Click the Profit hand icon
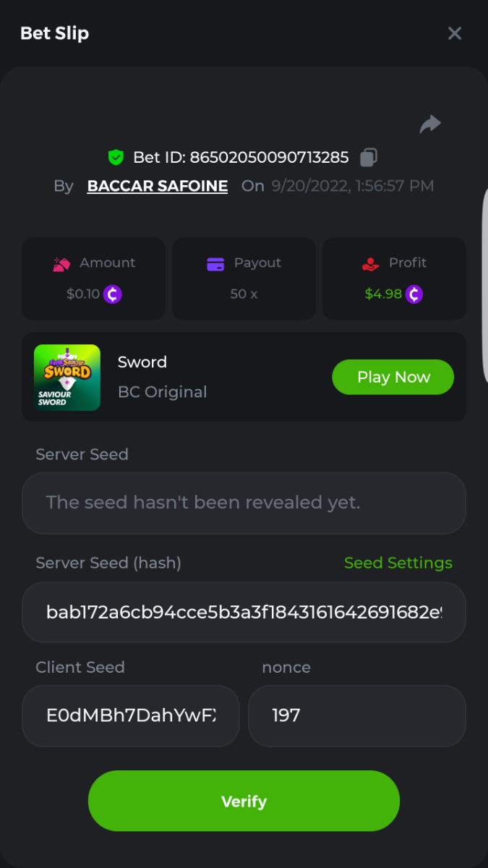488x868 pixels. pyautogui.click(x=371, y=263)
